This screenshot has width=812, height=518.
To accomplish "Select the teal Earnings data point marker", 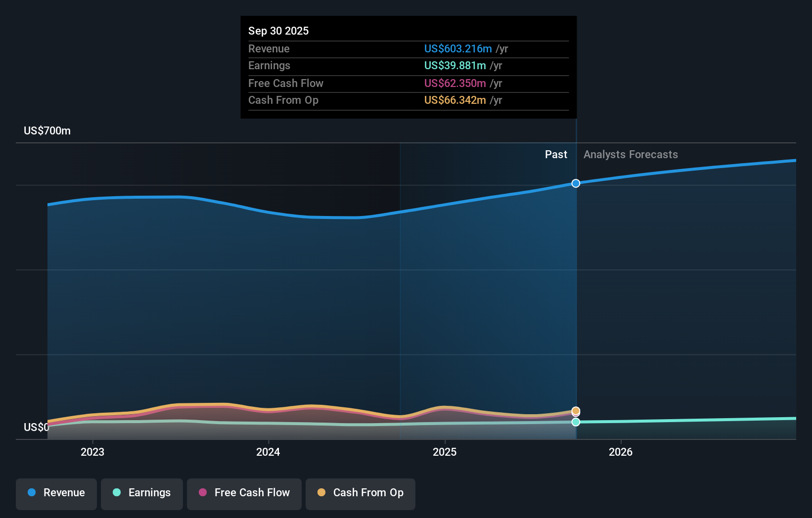I will [575, 422].
